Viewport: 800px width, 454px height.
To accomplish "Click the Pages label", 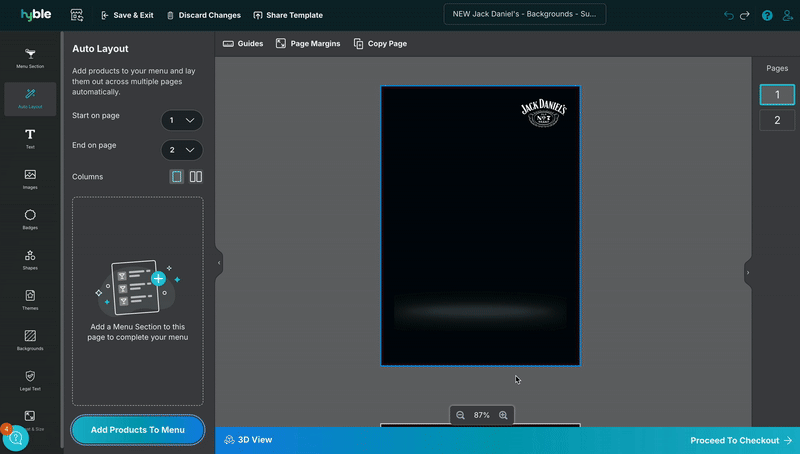I will coord(777,68).
